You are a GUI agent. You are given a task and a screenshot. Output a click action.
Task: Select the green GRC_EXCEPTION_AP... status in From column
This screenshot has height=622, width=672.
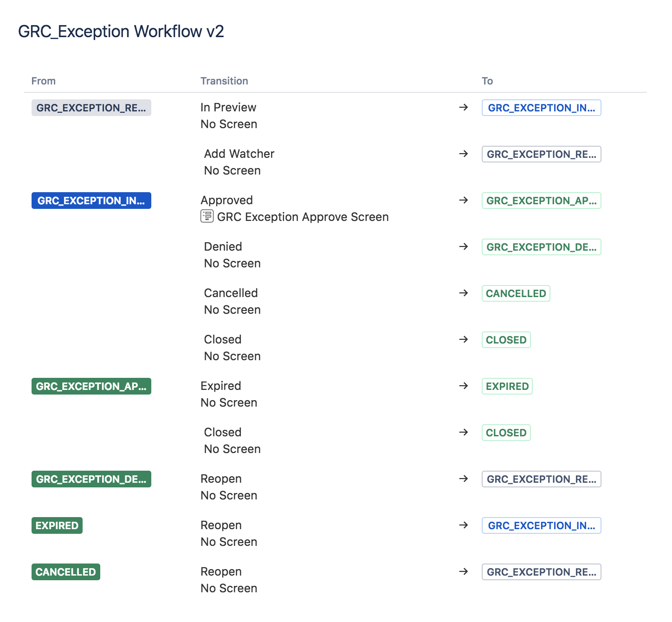[x=91, y=386]
